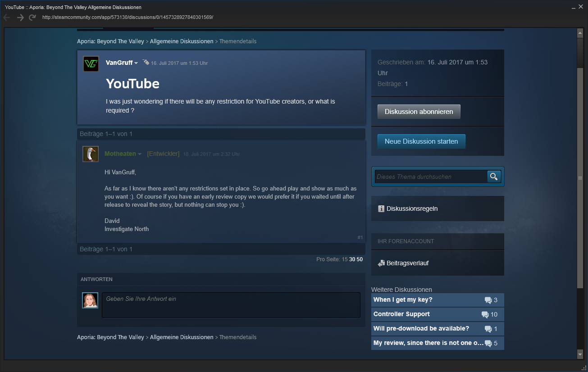Expand the Motheaten username dropdown arrow
Image resolution: width=588 pixels, height=372 pixels.
coord(140,154)
